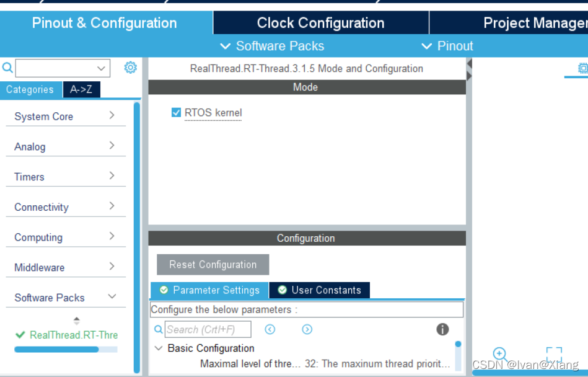Toggle the RTOS kernel checkbox
Screen dimensions: 588x377
click(x=176, y=112)
